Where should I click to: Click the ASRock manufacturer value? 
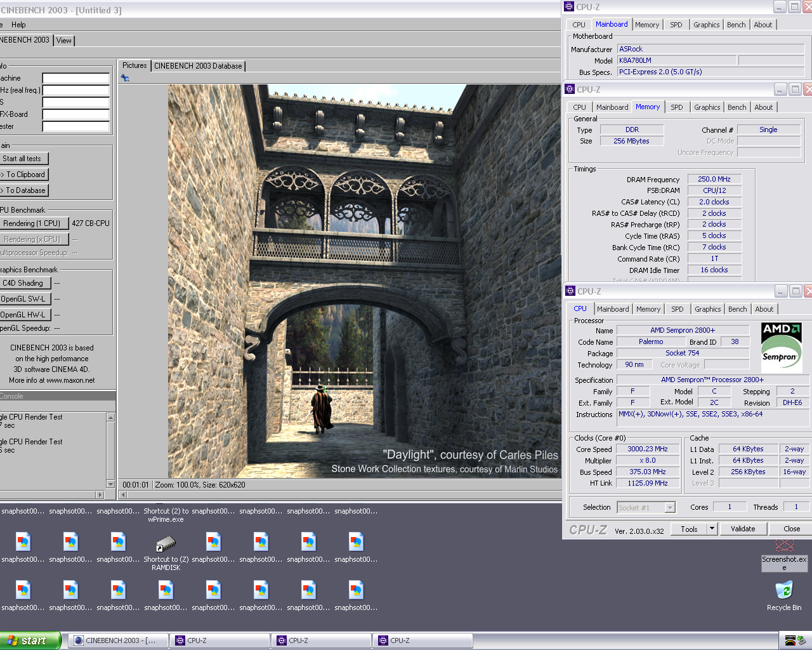(711, 49)
